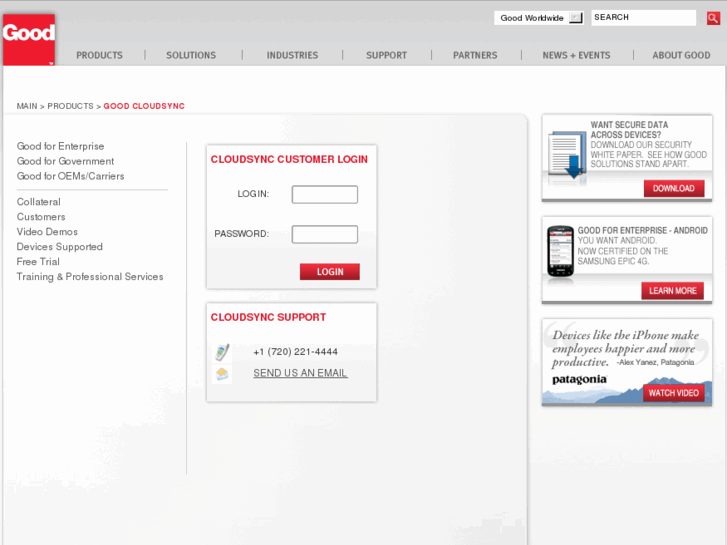
Task: Open the Solutions menu
Action: point(191,55)
